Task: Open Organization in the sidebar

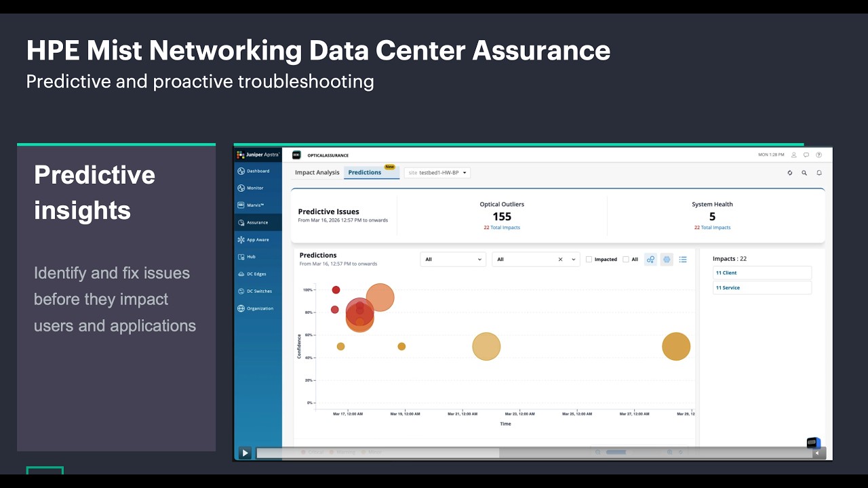Action: (x=258, y=308)
